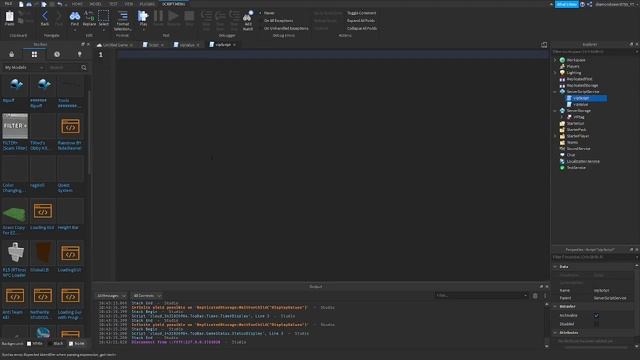
Task: Clear the Output with trash icon
Action: coord(535,296)
